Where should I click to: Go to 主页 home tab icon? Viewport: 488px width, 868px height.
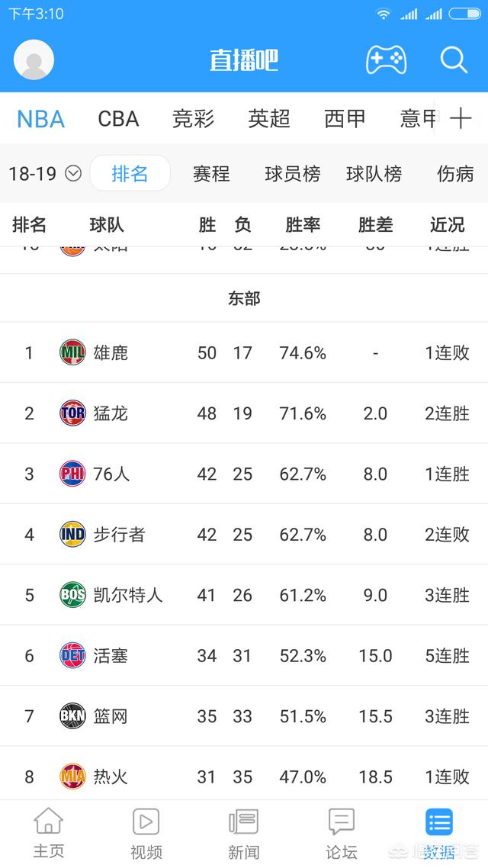(x=49, y=821)
